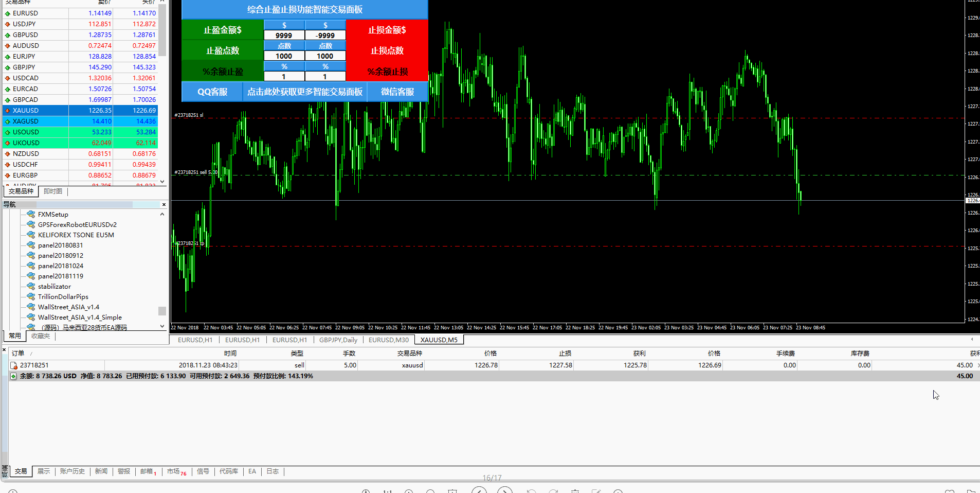Viewport: 980px width, 493px height.
Task: Close the 导航 navigator panel
Action: tap(164, 204)
